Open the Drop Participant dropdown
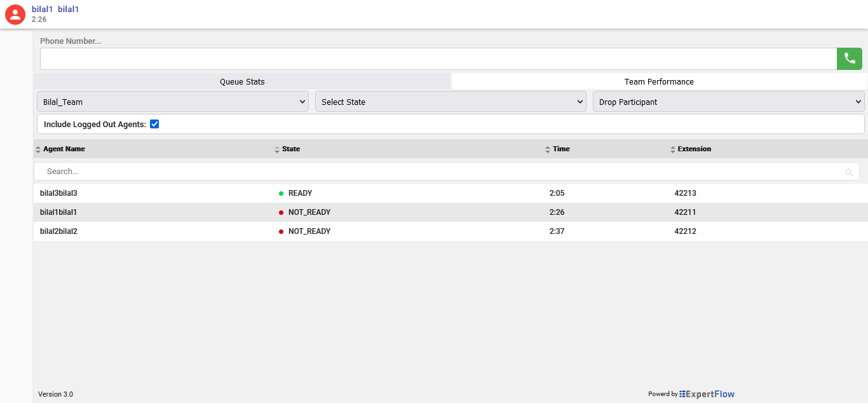 [x=728, y=102]
